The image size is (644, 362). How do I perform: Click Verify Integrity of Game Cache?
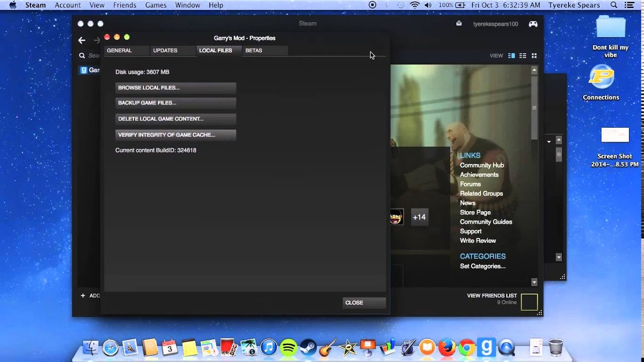pyautogui.click(x=176, y=135)
